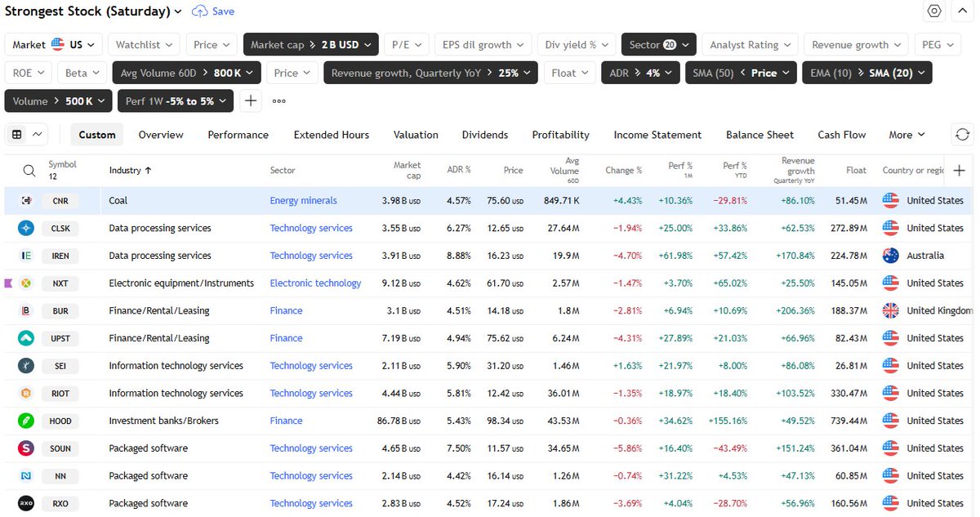Open the Watchlist filter dropdown
980x517 pixels.
(145, 45)
